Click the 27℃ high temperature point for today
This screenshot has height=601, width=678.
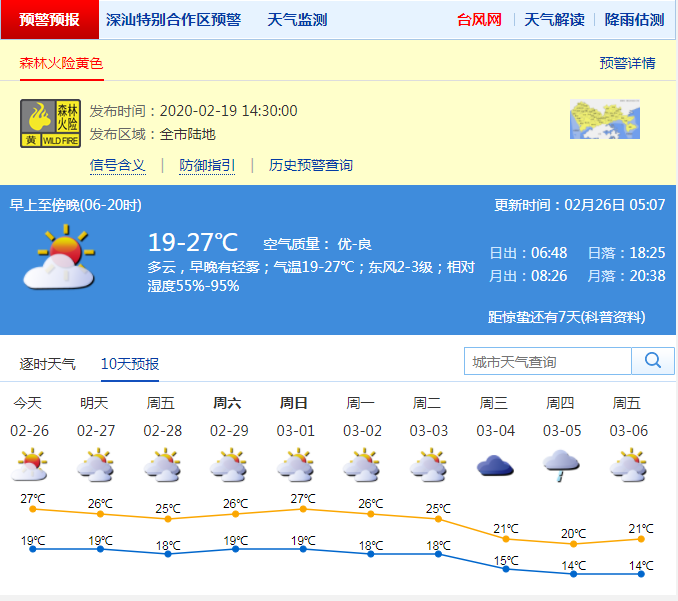click(x=33, y=510)
